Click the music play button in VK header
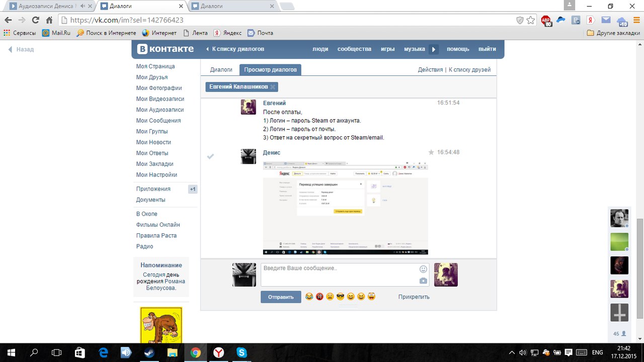Screen dimensions: 644x362 [x=434, y=49]
